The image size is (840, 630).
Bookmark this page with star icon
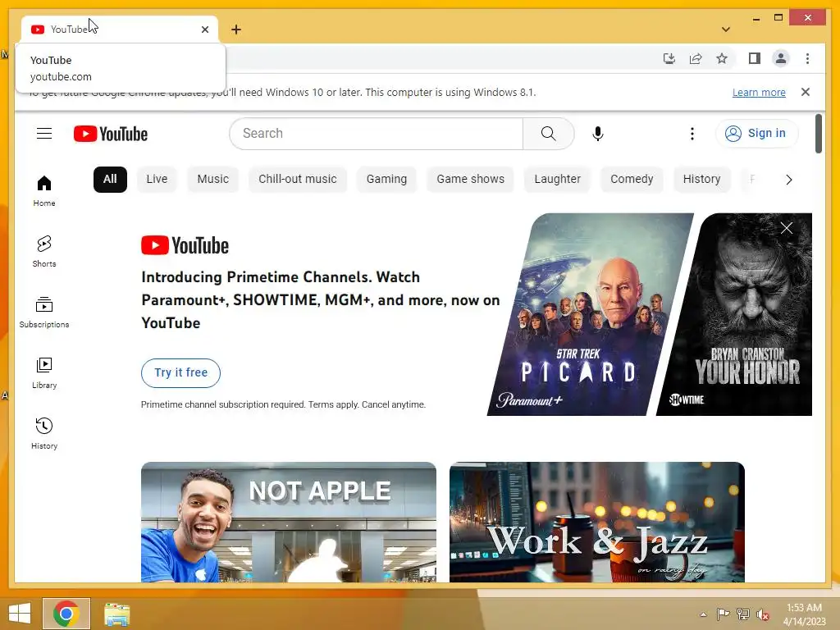722,58
